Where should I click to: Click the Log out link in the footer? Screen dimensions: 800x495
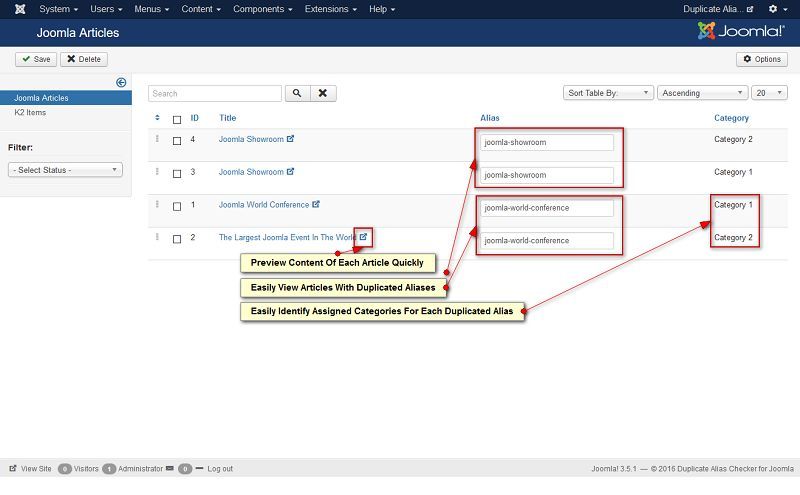click(x=220, y=468)
